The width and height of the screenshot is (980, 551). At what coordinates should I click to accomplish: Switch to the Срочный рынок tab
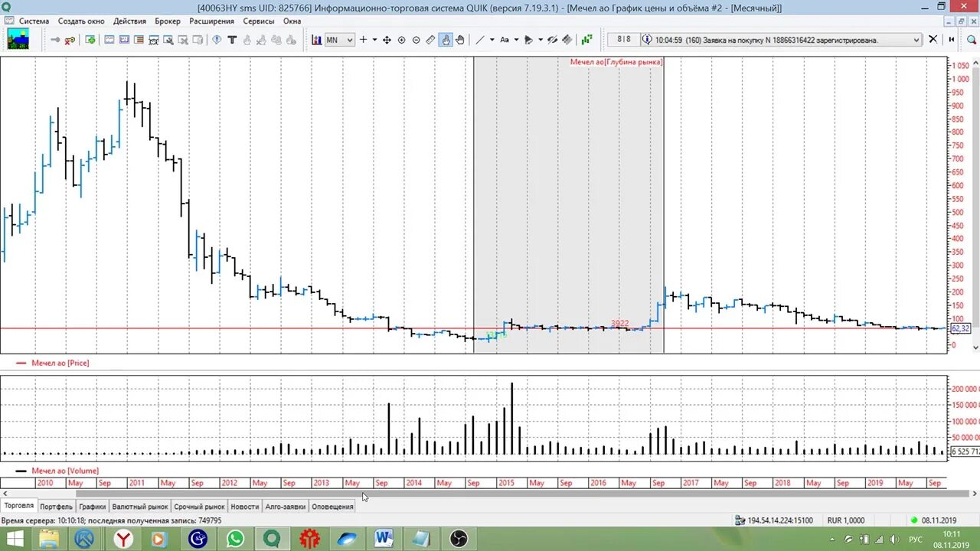(x=199, y=507)
